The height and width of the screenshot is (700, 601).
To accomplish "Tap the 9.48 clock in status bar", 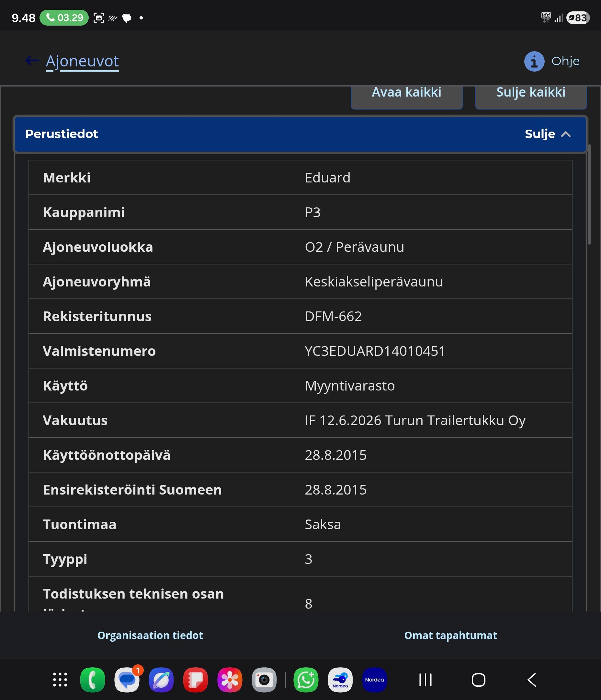I will point(23,18).
